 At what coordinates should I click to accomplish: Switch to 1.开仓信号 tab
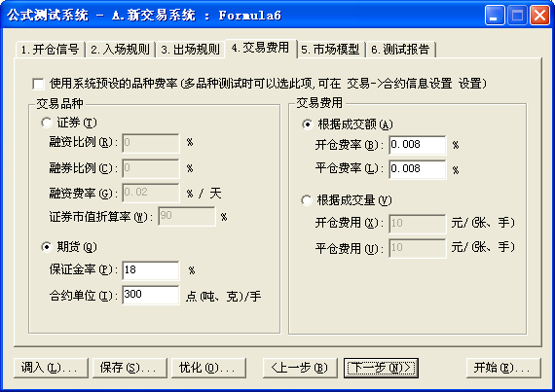coord(51,50)
